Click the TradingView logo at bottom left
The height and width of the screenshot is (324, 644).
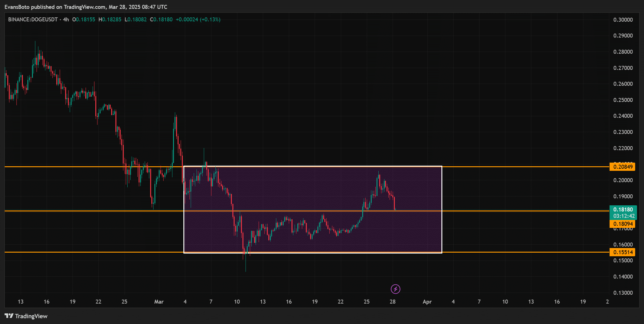26,316
